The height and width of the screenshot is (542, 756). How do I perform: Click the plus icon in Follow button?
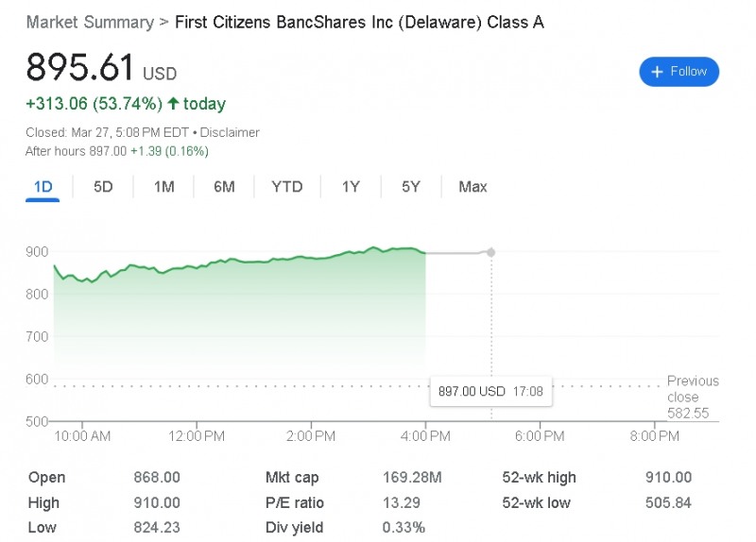click(x=657, y=72)
